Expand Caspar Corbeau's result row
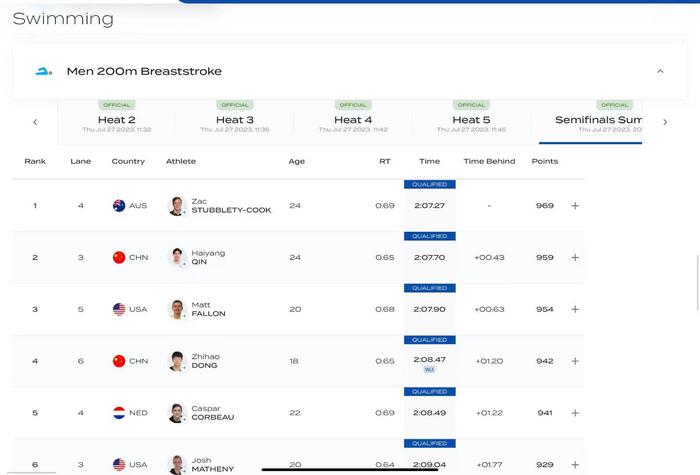 [575, 413]
